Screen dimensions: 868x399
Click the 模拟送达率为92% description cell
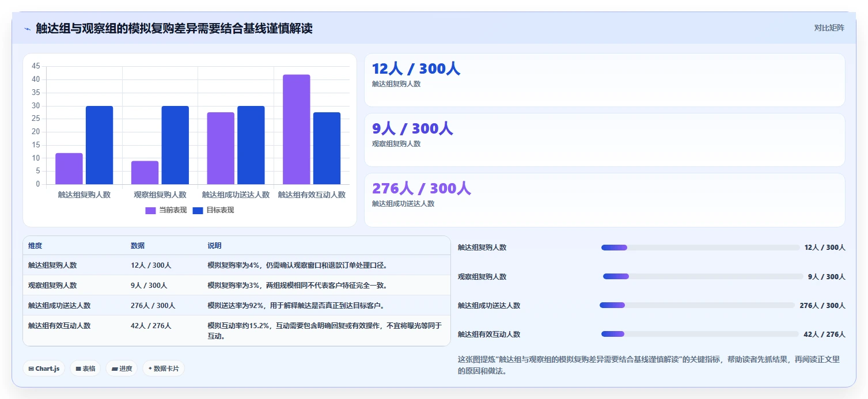coord(295,306)
